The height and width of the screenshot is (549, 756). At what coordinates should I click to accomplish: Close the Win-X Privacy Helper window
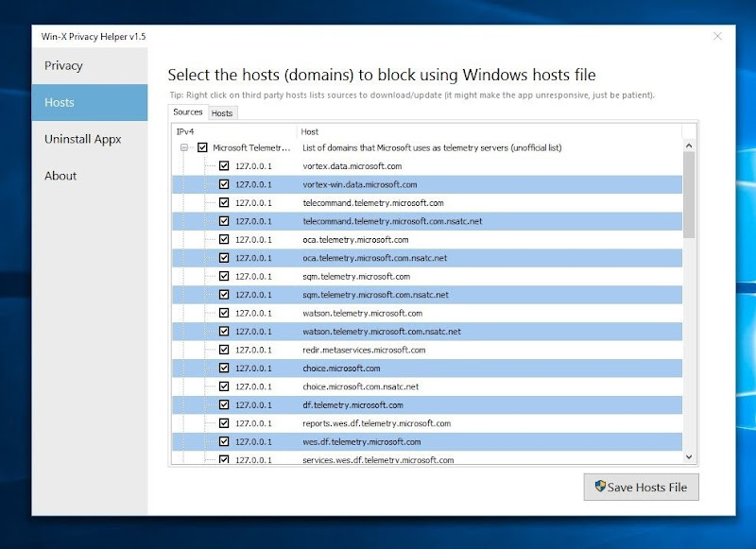(717, 36)
